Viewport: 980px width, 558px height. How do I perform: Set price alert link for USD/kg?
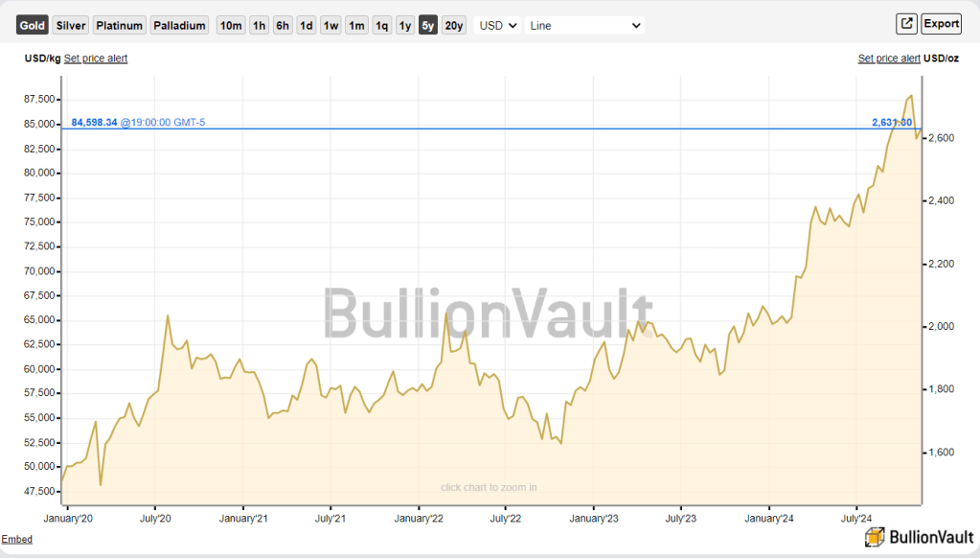[96, 58]
